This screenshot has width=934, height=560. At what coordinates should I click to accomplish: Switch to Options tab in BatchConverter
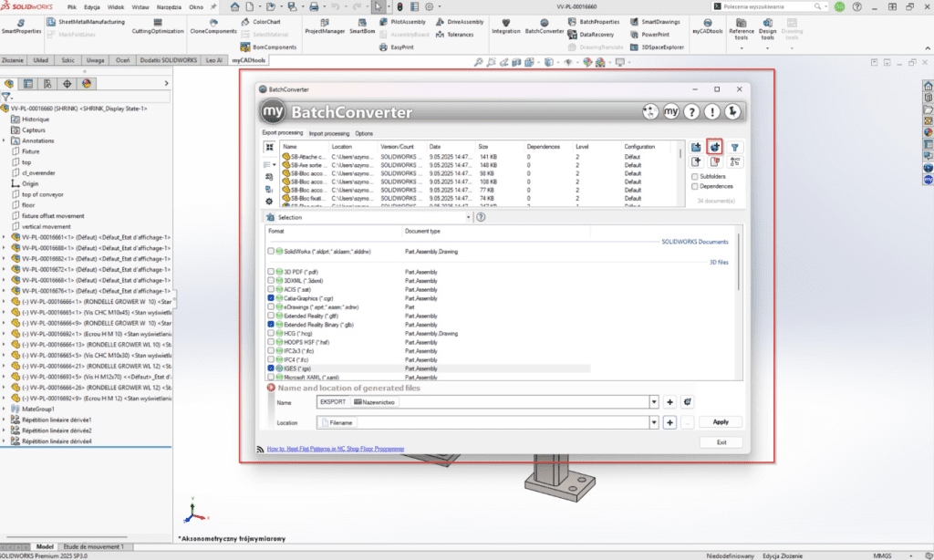[363, 133]
